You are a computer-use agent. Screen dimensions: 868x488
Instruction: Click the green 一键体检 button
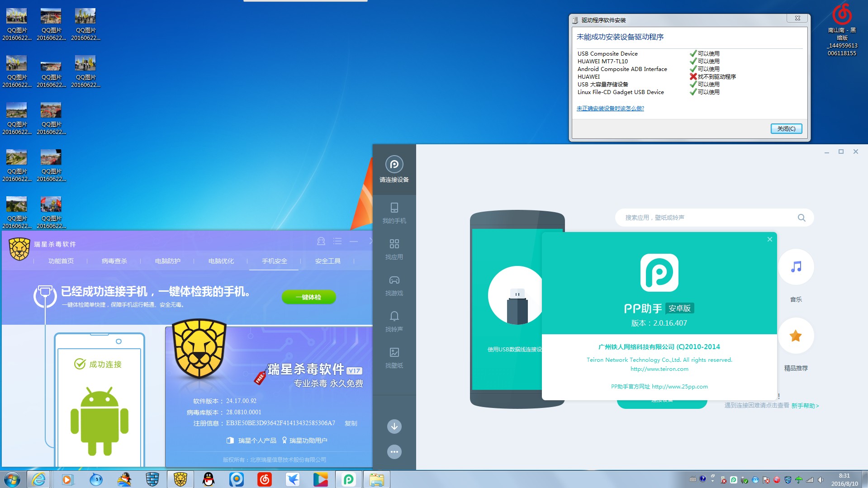point(308,297)
